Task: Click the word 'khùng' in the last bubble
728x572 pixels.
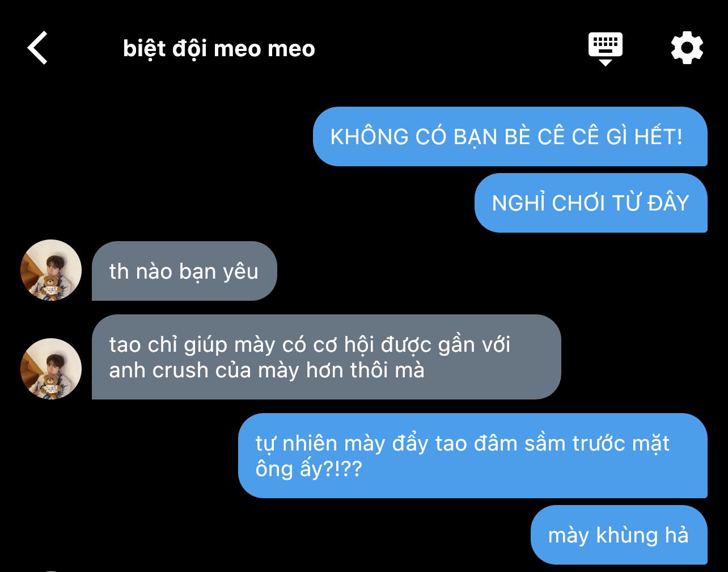Action: click(x=619, y=535)
